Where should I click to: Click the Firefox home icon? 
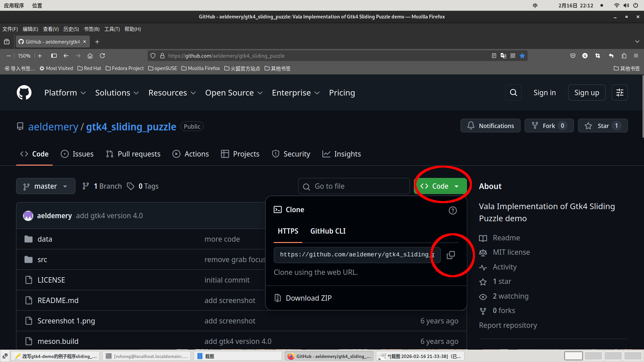tap(90, 56)
